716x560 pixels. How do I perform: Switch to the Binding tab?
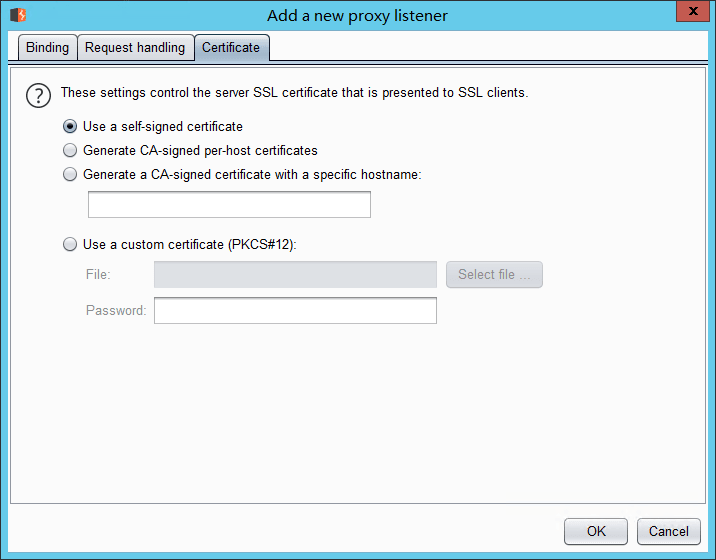[x=47, y=48]
